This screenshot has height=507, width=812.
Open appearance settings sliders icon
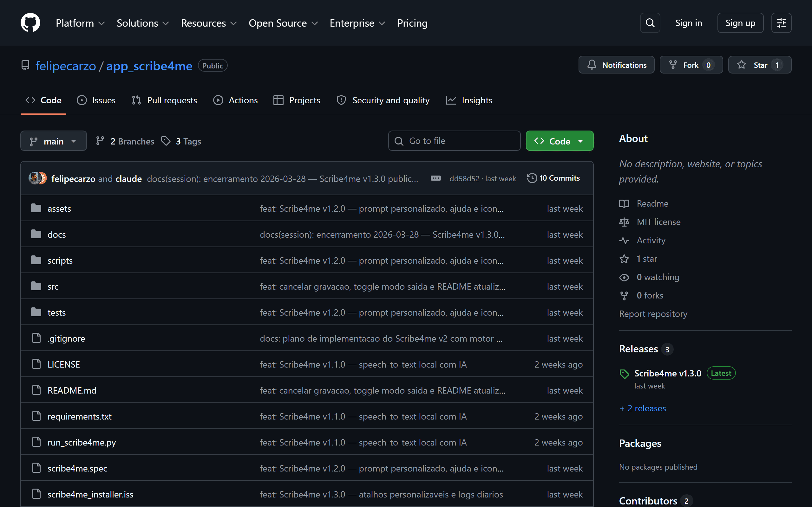(781, 23)
